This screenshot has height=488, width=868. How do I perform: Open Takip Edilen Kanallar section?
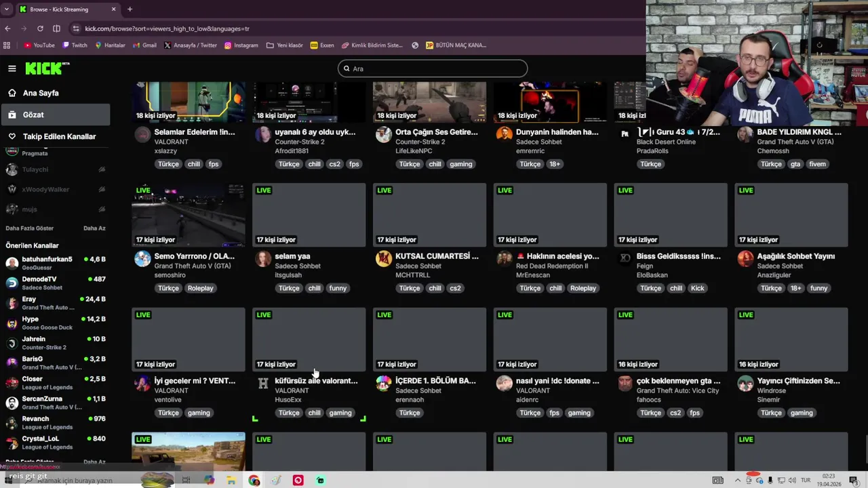(x=59, y=136)
